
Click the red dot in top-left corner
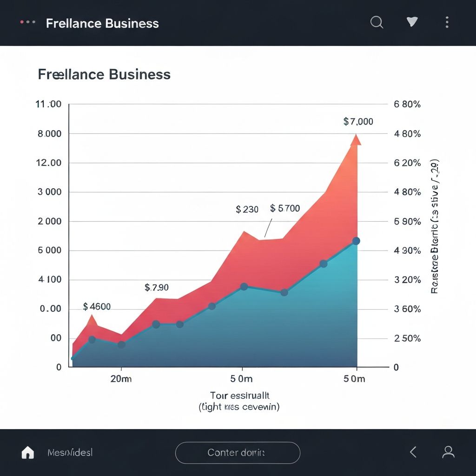[21, 21]
